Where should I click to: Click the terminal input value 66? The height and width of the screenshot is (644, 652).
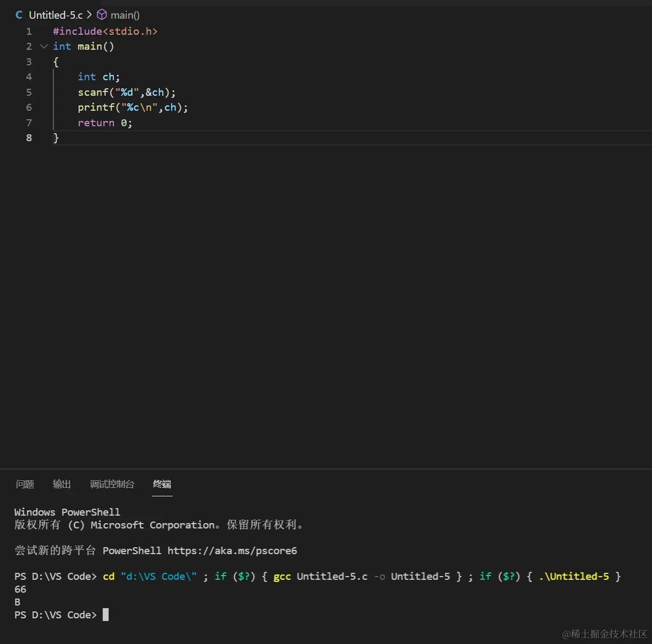(x=20, y=589)
